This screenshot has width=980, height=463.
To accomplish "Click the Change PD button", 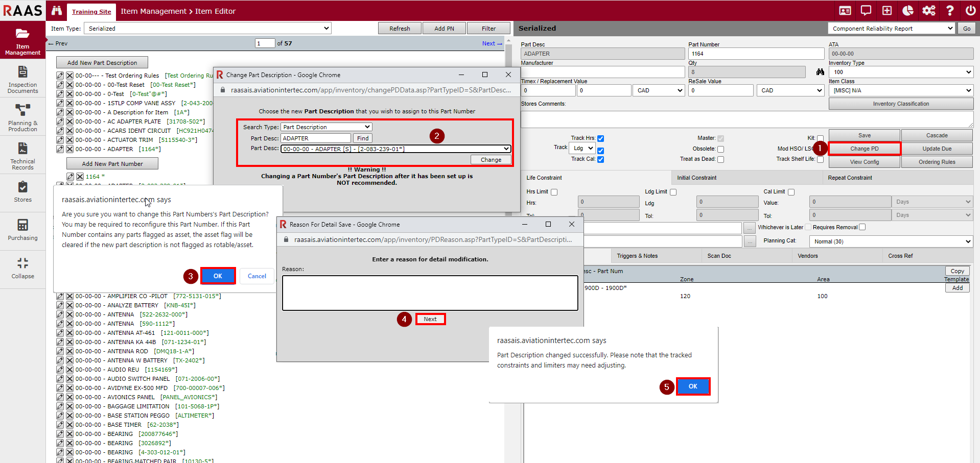I will [x=864, y=149].
